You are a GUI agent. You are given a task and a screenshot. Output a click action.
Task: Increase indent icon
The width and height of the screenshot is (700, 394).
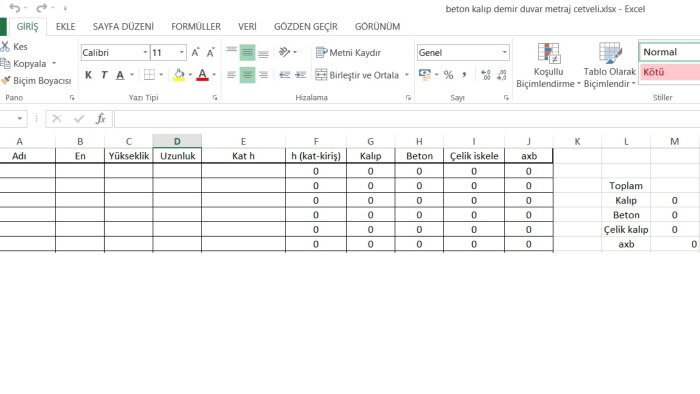300,75
